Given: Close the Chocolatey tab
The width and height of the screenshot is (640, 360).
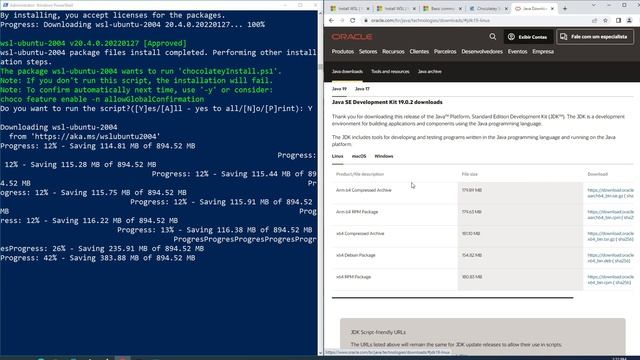Looking at the screenshot, I should click(x=507, y=8).
